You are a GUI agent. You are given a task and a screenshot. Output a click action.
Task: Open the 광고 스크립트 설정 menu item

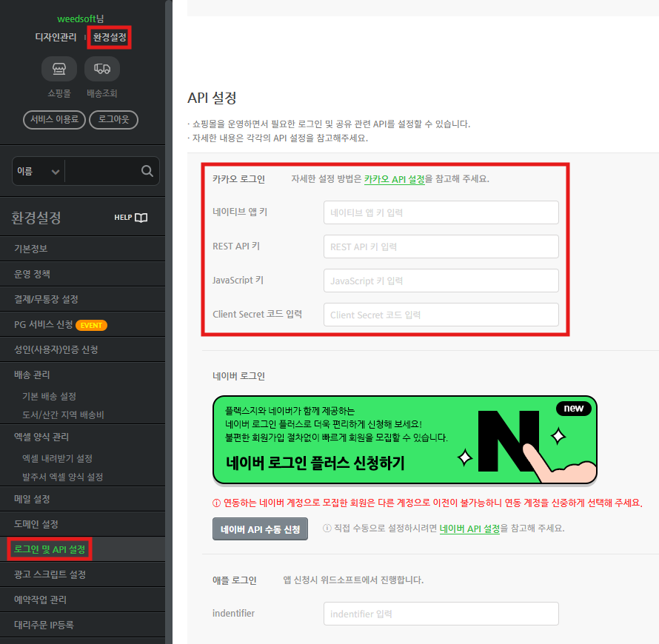pos(82,574)
